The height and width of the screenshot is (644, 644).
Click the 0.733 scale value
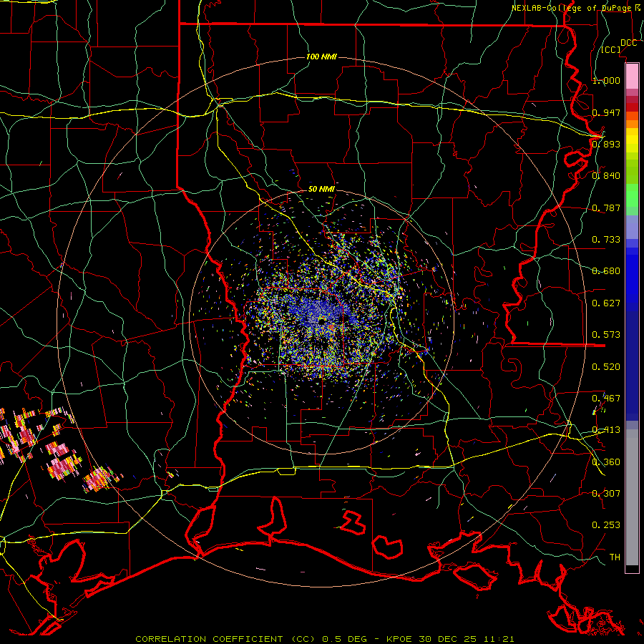pyautogui.click(x=606, y=240)
